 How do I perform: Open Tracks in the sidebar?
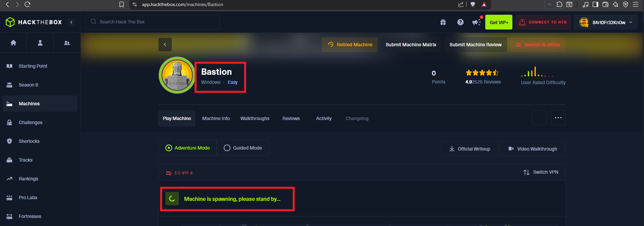(x=40, y=160)
